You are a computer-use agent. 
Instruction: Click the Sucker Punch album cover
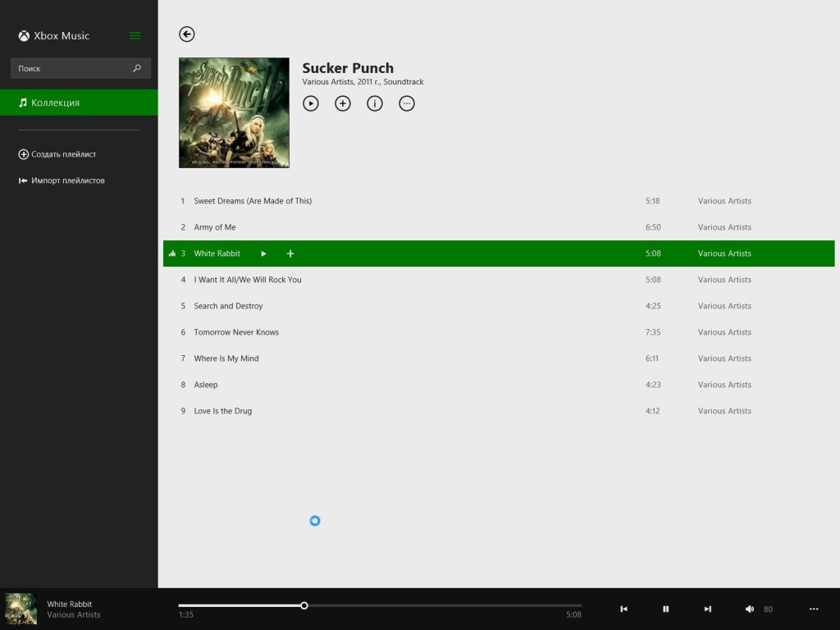234,112
